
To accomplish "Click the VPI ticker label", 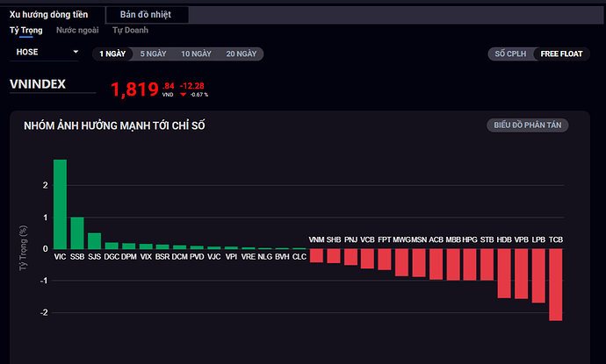I will click(231, 257).
